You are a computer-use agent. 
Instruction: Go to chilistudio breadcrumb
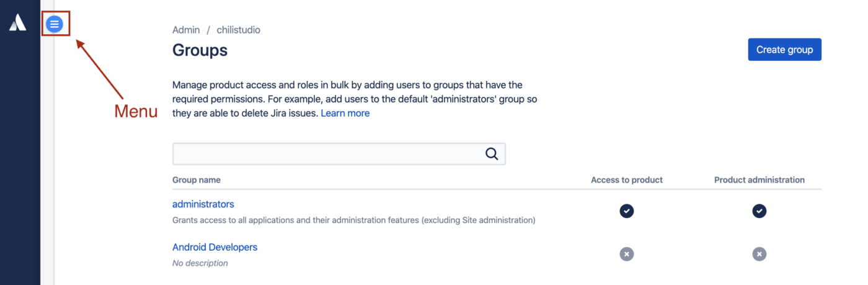(239, 30)
